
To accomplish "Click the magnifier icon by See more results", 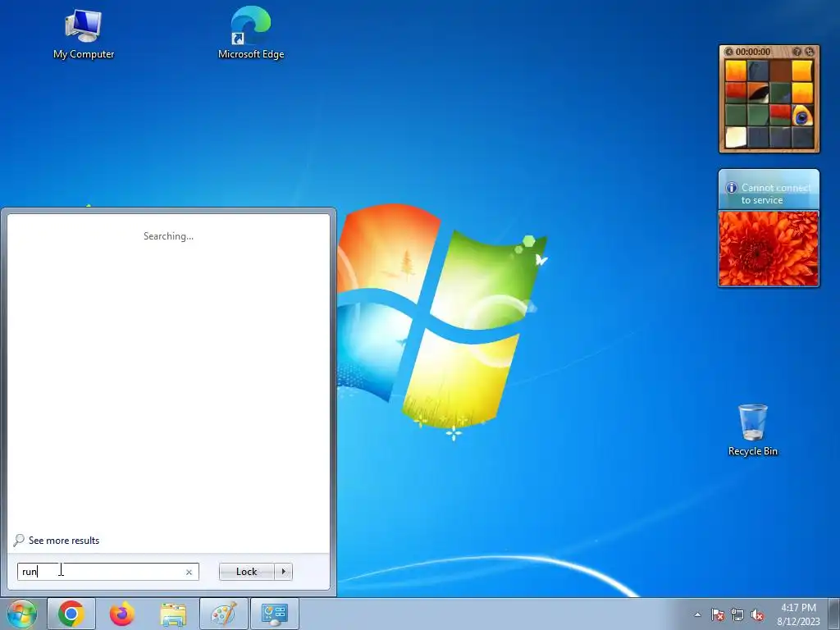I will point(19,540).
